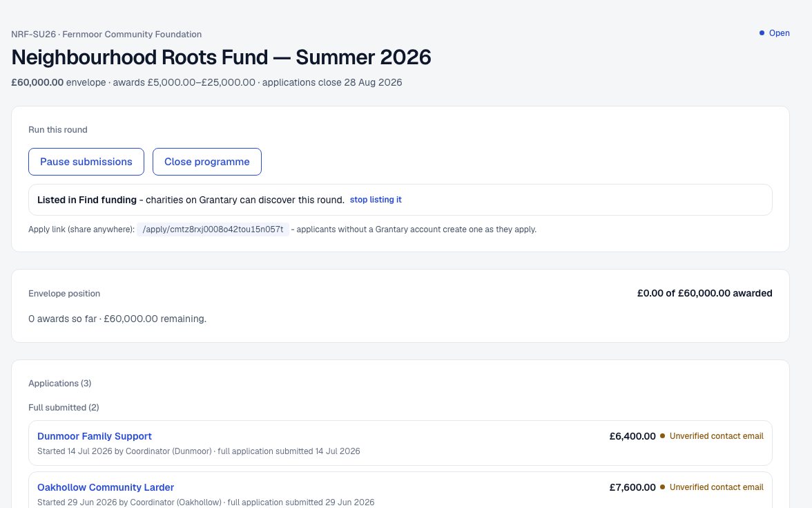Click the 'NRF-SU26 · Fernmoor Community Foundation' breadcrumb text
This screenshot has width=812, height=508.
pyautogui.click(x=106, y=35)
